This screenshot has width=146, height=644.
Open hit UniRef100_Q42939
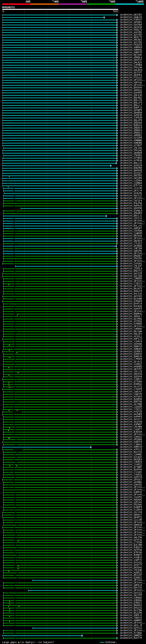131,27
